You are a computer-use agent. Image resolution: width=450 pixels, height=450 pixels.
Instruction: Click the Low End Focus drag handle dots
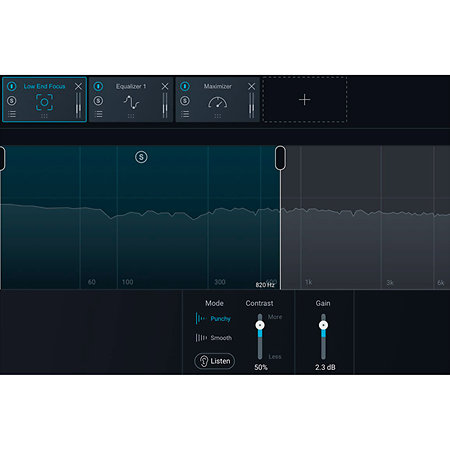pyautogui.click(x=44, y=116)
